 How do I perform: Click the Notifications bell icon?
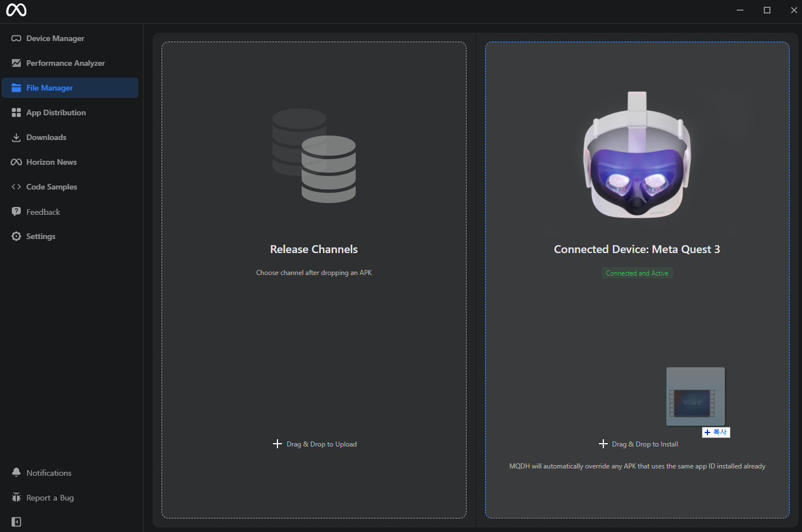coord(16,472)
